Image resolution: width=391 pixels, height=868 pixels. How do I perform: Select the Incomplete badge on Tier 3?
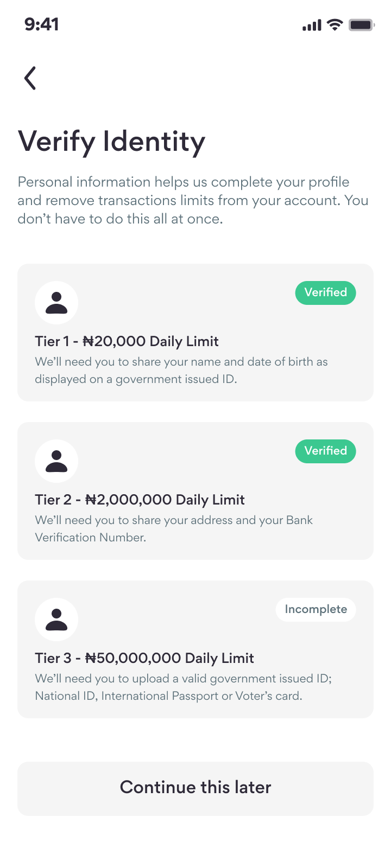316,610
